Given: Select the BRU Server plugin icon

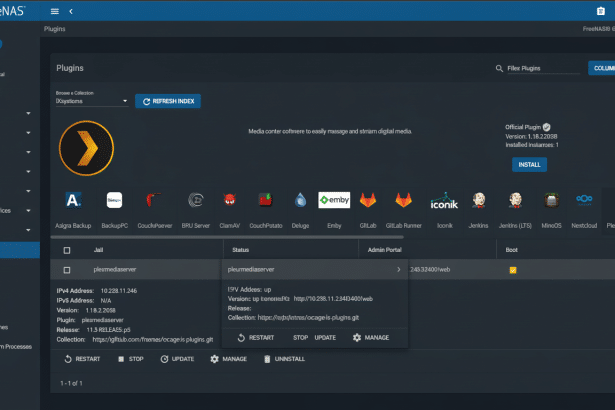Looking at the screenshot, I should [x=195, y=200].
